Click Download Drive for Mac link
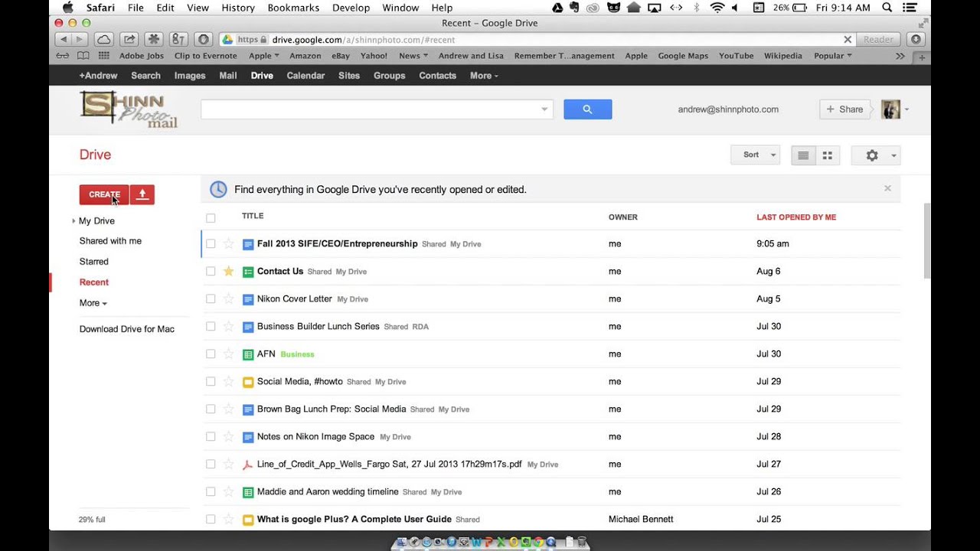 click(127, 329)
